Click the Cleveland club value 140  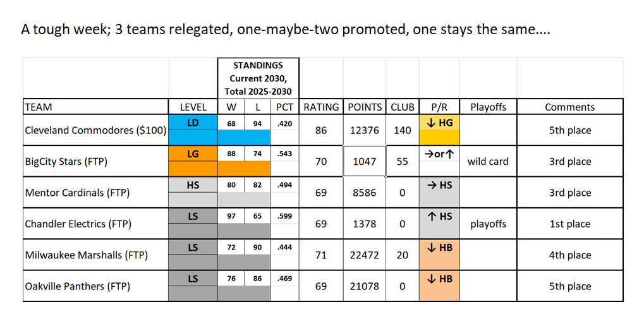[x=402, y=130]
